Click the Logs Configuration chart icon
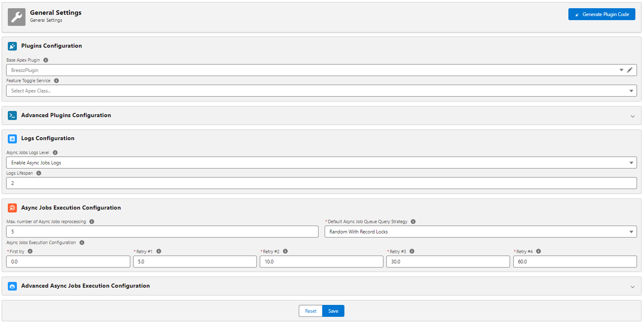Image resolution: width=644 pixels, height=323 pixels. tap(12, 138)
